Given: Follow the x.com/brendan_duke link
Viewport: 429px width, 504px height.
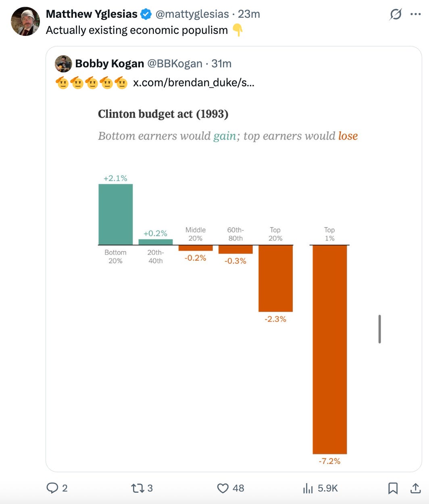Looking at the screenshot, I should [x=194, y=83].
